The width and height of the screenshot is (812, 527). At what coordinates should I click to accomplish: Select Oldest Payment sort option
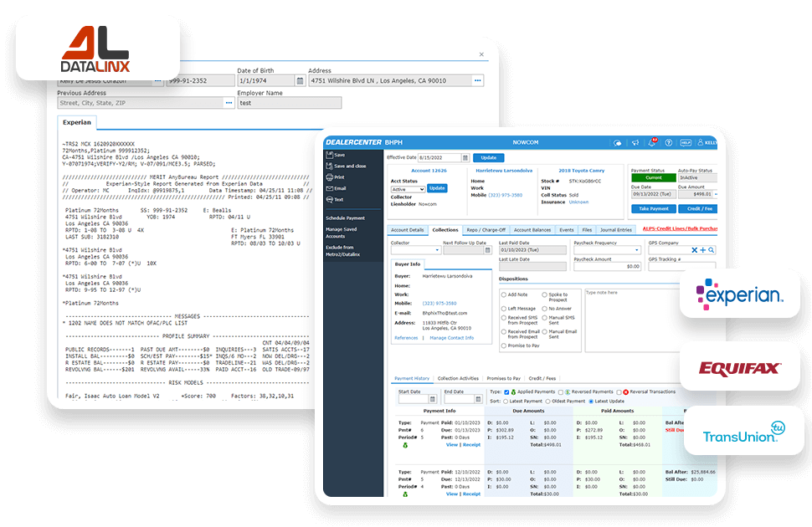[547, 402]
